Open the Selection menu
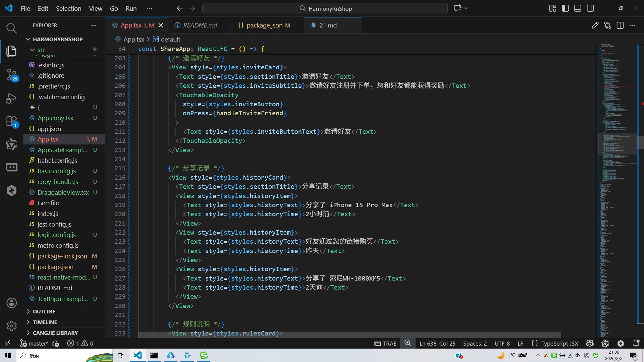This screenshot has width=644, height=362. [x=68, y=8]
